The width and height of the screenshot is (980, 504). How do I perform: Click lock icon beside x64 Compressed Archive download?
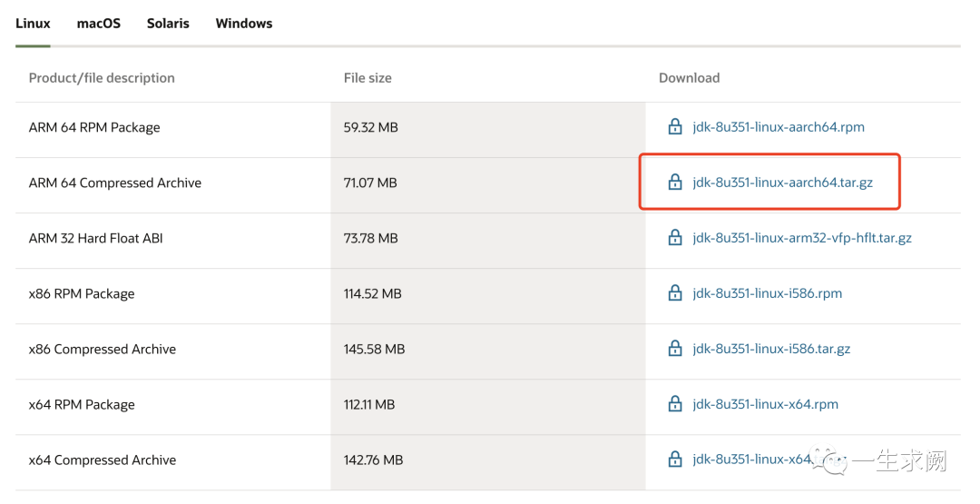pyautogui.click(x=675, y=460)
